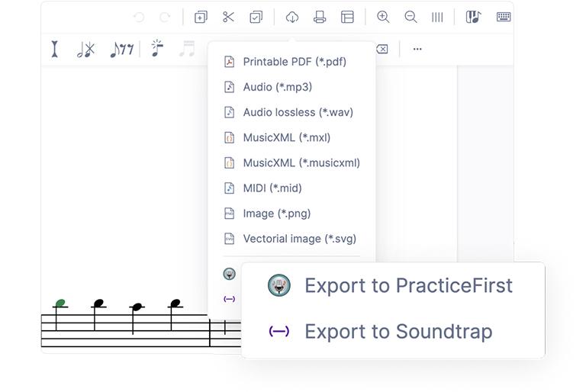Click the crossed-out note delete icon
The image size is (586, 392).
pos(86,49)
